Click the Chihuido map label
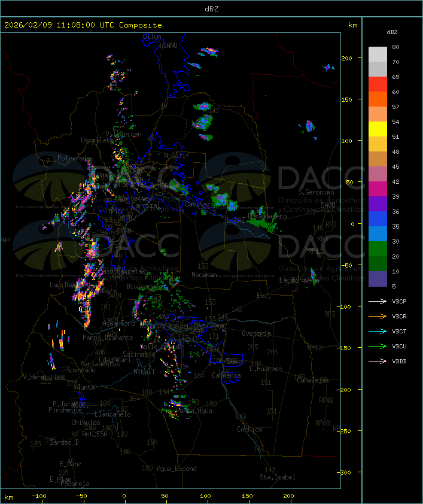This screenshot has width=423, height=504. (86, 423)
